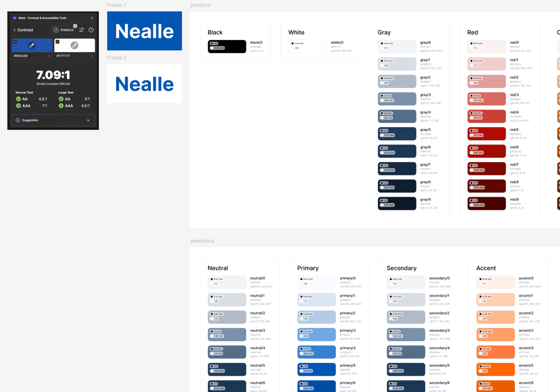This screenshot has width=560, height=392.
Task: Open the small dropdown on the blue color swatch
Action: tap(15, 42)
